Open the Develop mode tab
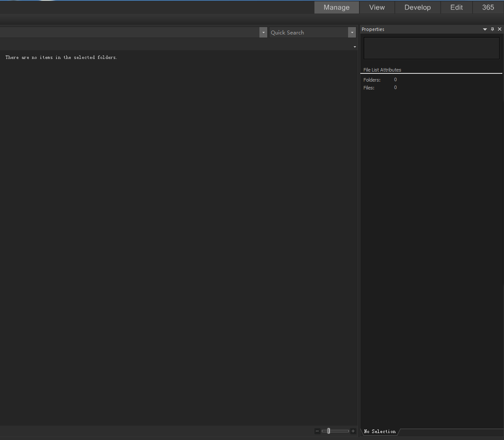 [417, 7]
